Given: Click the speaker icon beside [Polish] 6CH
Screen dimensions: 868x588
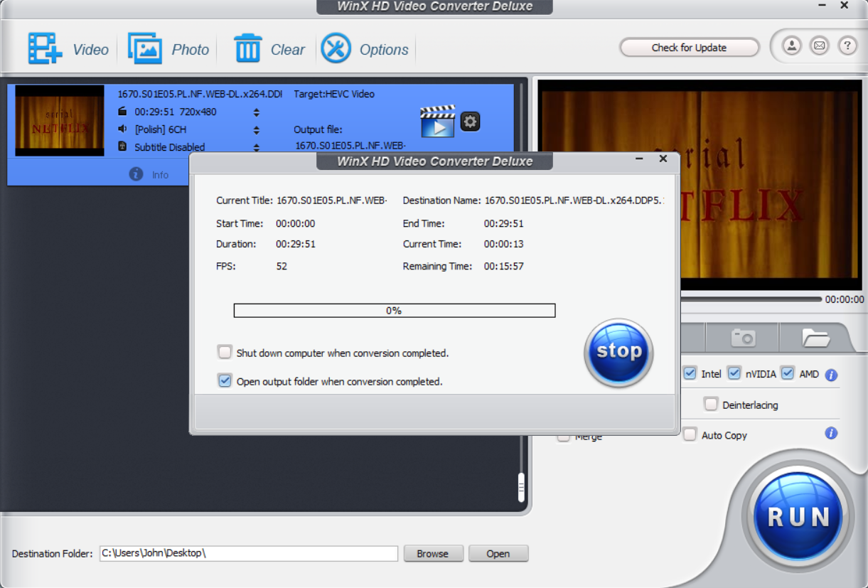Looking at the screenshot, I should coord(122,129).
